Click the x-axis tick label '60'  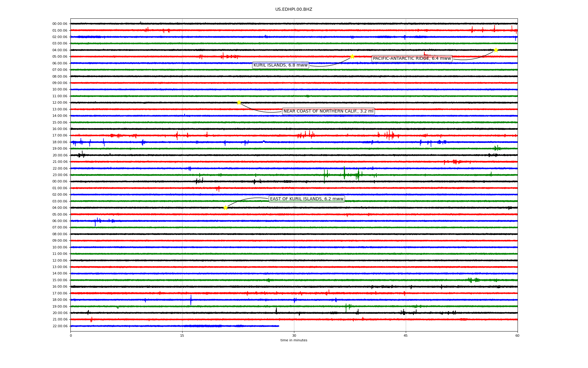click(x=517, y=335)
